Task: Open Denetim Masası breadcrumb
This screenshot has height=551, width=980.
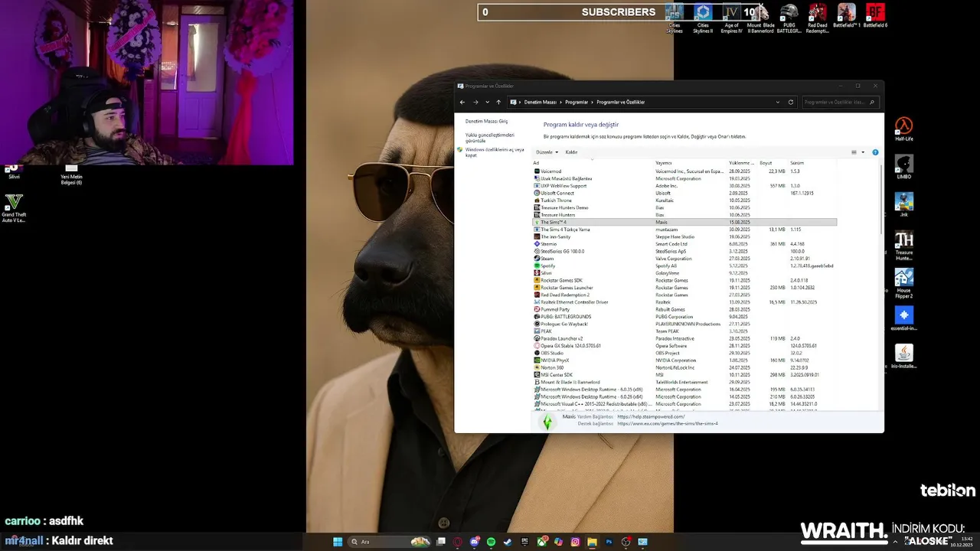Action: click(540, 102)
